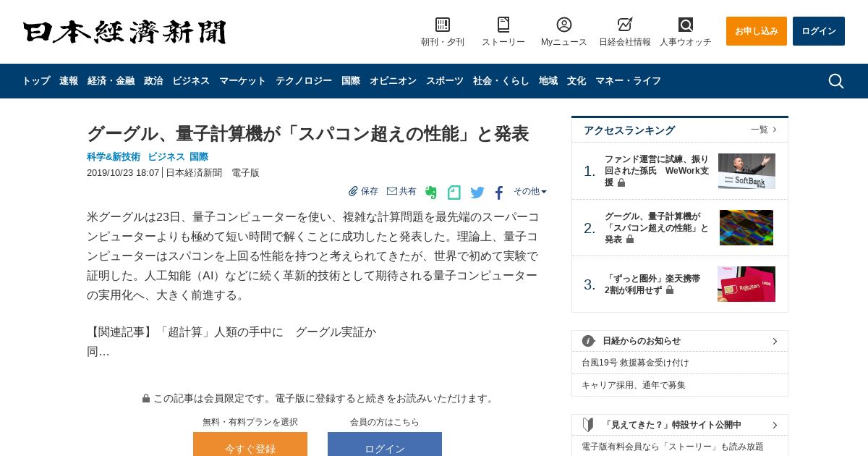This screenshot has height=456, width=868.
Task: Click the アクセスランキング heading
Action: [x=629, y=130]
